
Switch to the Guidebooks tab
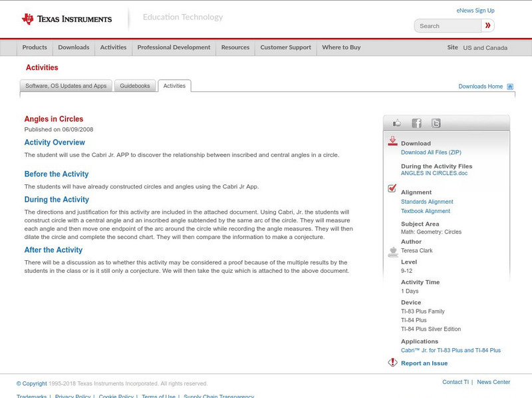click(x=135, y=86)
